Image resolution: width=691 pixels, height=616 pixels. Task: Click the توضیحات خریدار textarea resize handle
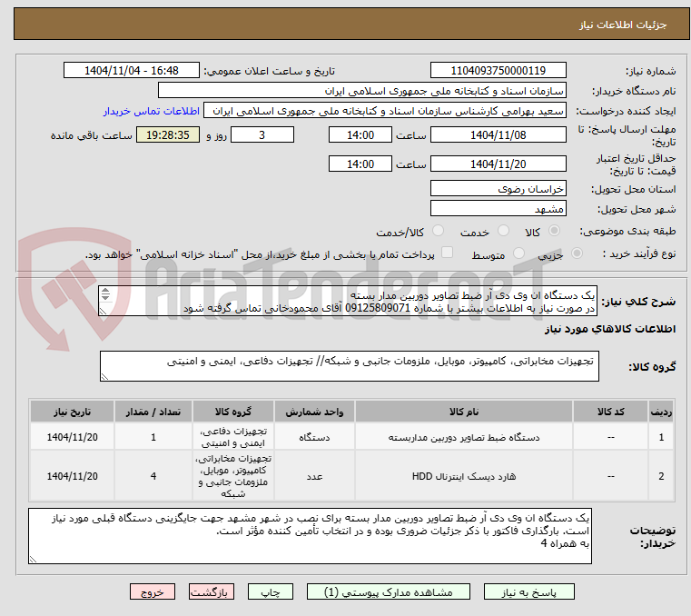pyautogui.click(x=34, y=559)
